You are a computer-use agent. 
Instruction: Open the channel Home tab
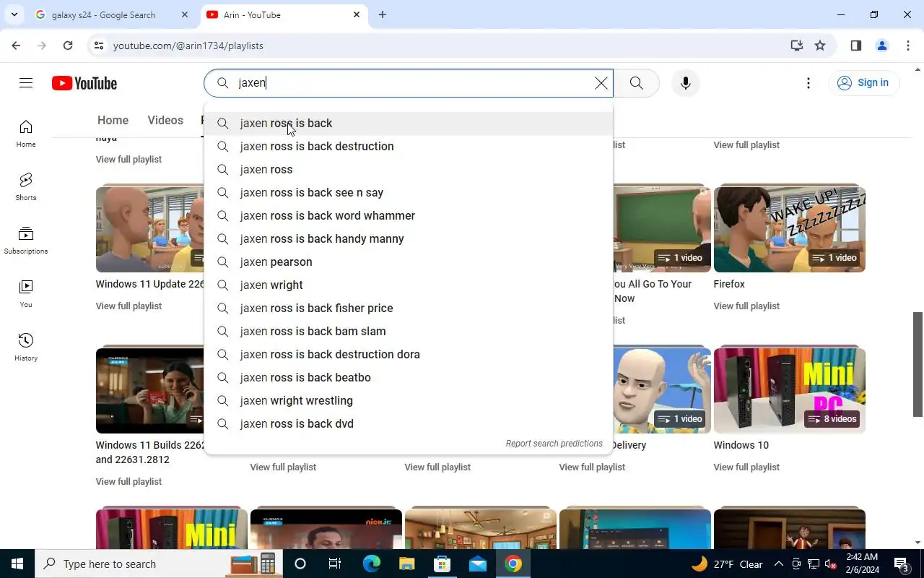[x=113, y=121]
